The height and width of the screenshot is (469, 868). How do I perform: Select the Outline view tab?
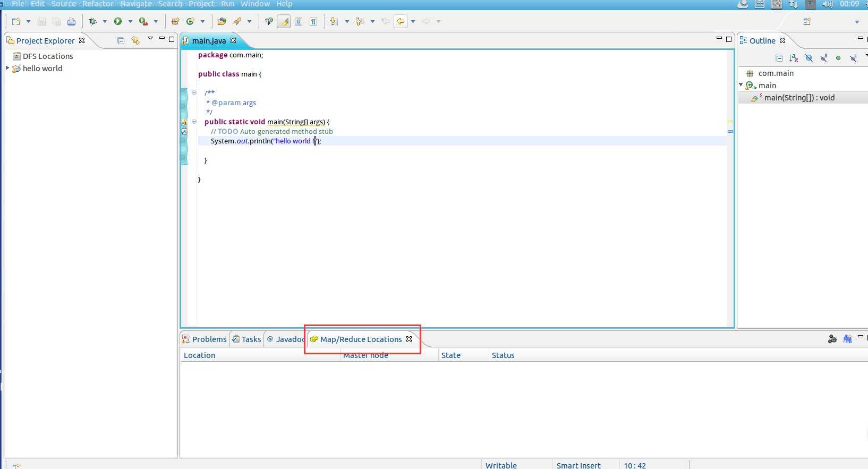coord(762,40)
